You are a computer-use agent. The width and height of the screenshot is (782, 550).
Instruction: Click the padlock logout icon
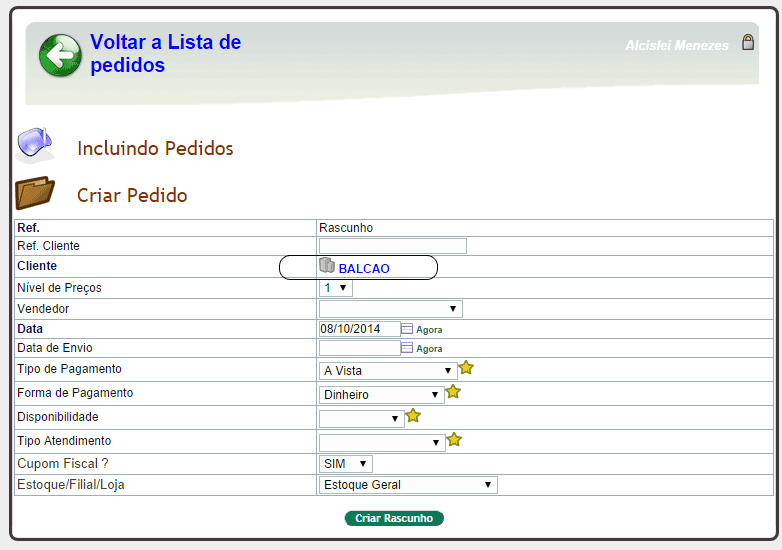[748, 42]
